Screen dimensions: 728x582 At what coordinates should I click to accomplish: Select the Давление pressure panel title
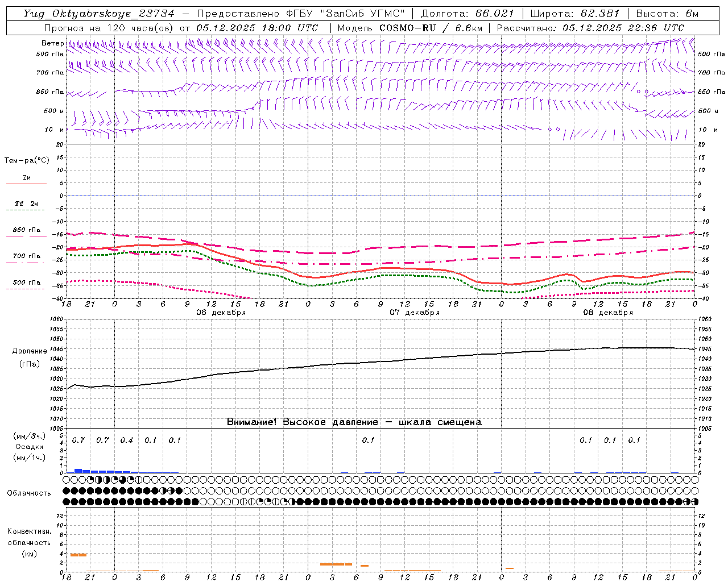(x=30, y=351)
